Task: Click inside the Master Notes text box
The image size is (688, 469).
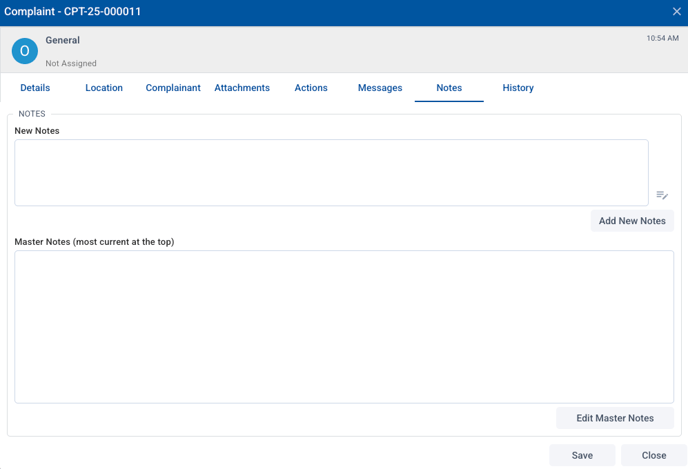Action: tap(344, 327)
